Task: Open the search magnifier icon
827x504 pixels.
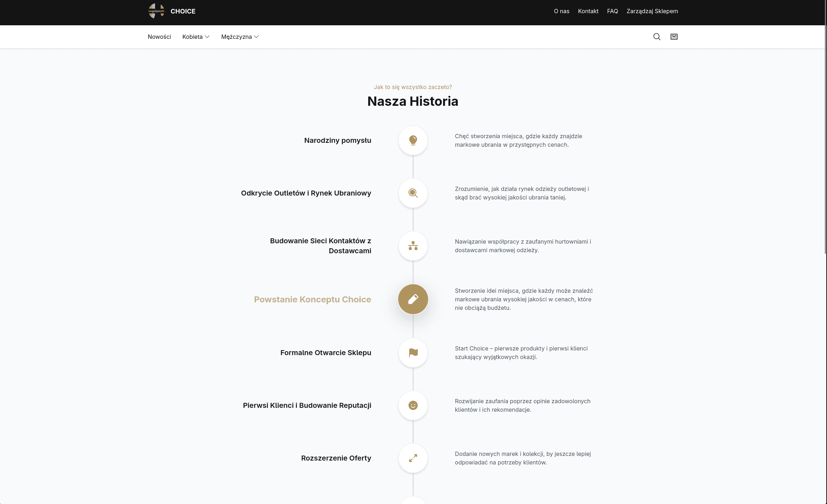Action: 657,37
